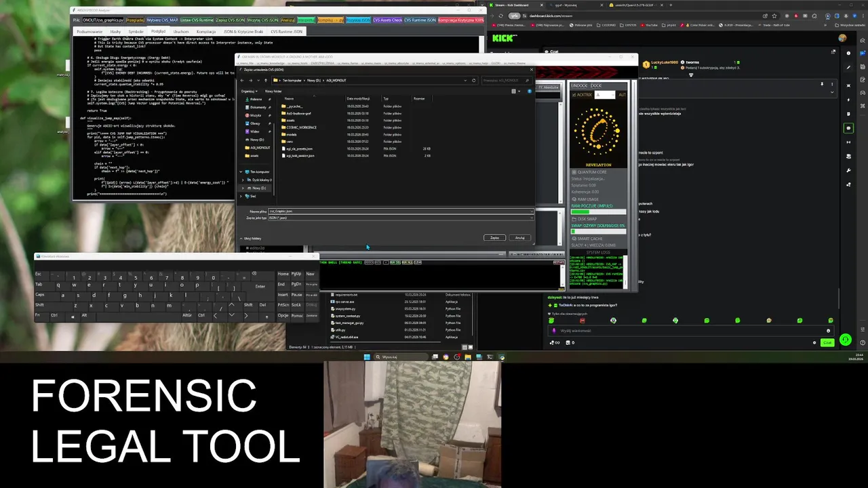Viewport: 868px width, 488px height.
Task: Open help icon in save dialog
Action: tap(529, 91)
